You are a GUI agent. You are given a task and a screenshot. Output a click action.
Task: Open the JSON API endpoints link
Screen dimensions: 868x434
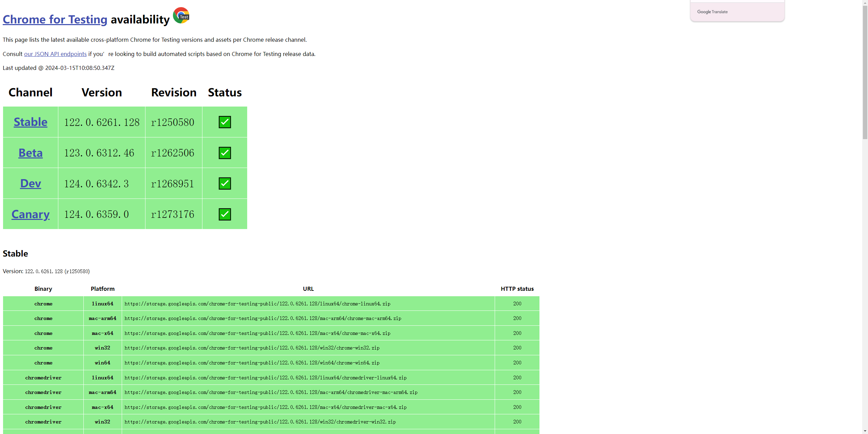(x=55, y=54)
